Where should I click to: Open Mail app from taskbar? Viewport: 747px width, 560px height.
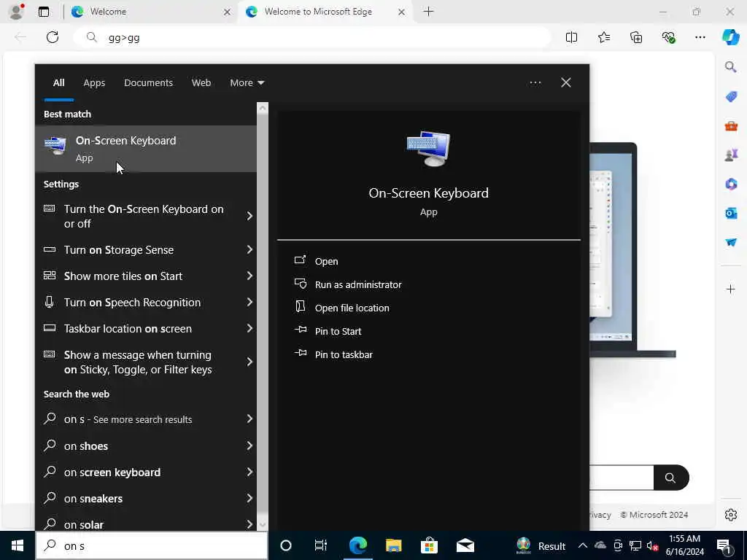click(x=465, y=545)
